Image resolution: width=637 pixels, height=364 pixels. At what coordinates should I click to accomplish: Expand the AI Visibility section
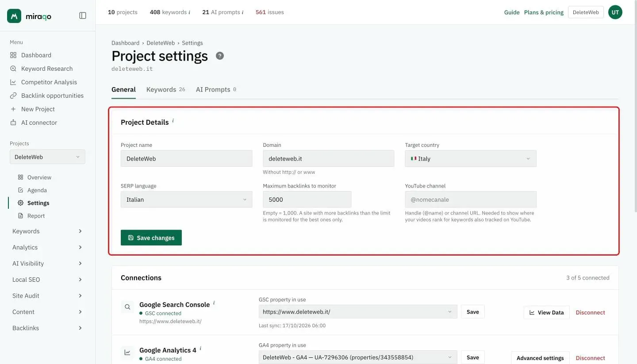pos(47,264)
